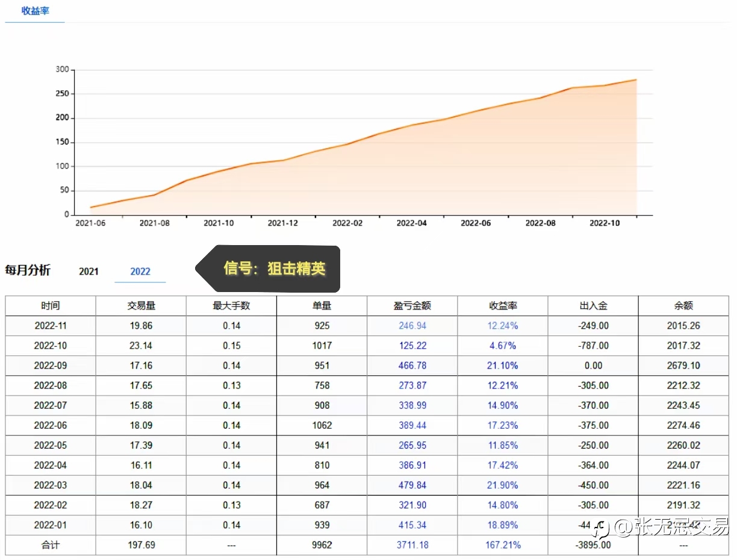Click balance 2679.10 cell
737x560 pixels.
[683, 366]
